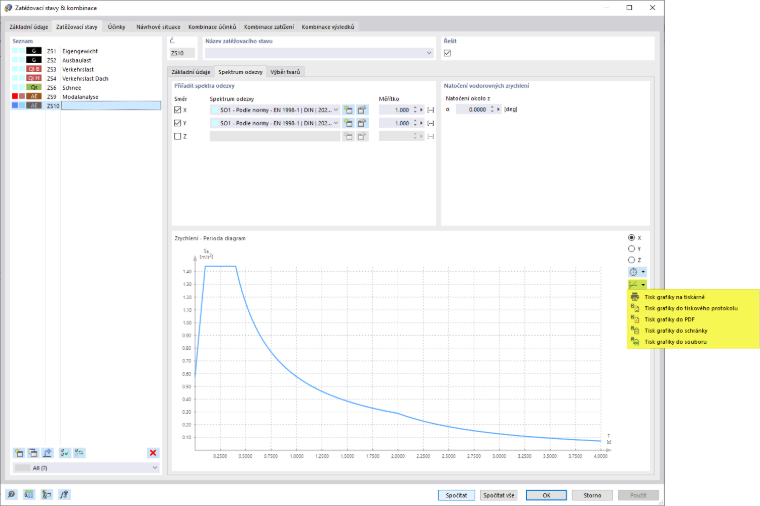The height and width of the screenshot is (506, 760).
Task: Click icon next to Tisk grafiky do PDF
Action: pyautogui.click(x=635, y=319)
